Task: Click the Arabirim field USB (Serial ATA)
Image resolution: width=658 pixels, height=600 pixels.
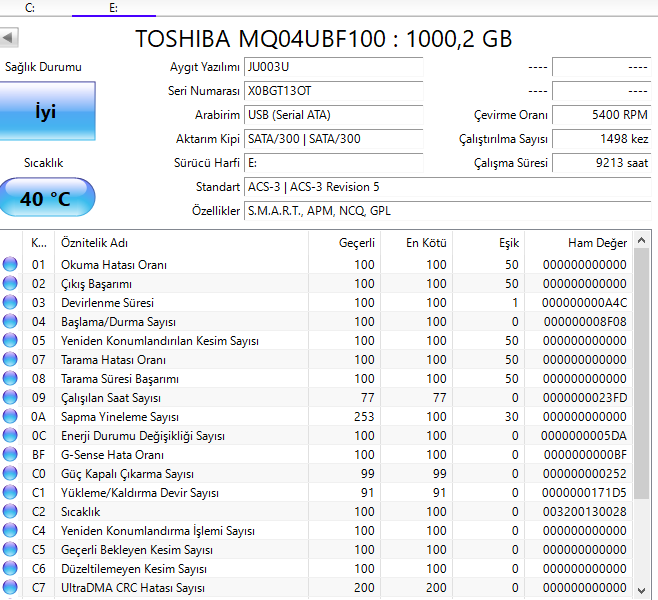Action: tap(334, 115)
